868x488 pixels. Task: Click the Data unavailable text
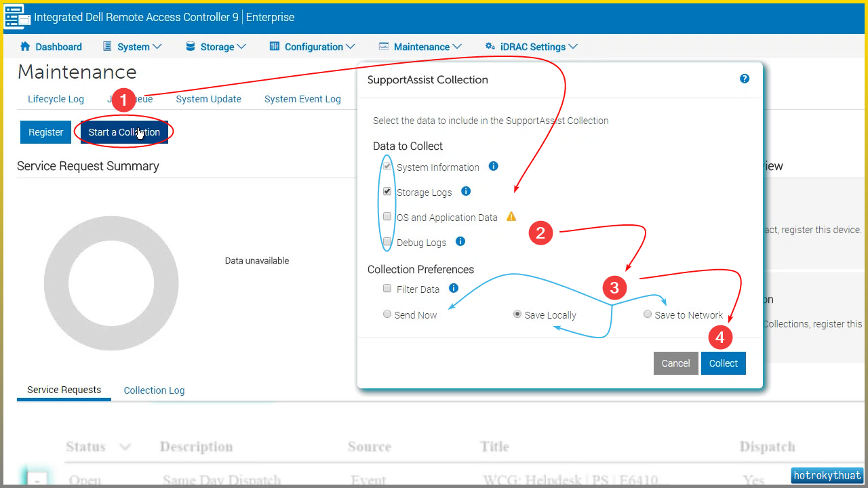click(257, 260)
